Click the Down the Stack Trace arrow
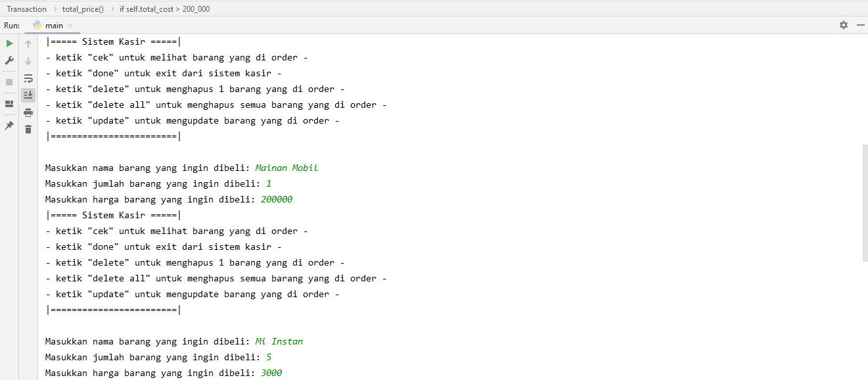The width and height of the screenshot is (868, 380). (x=28, y=61)
